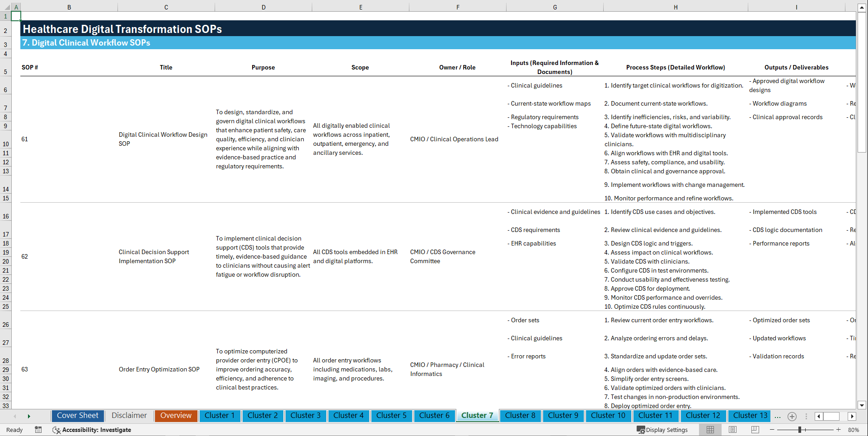Zoom in using the plus icon

(x=838, y=430)
